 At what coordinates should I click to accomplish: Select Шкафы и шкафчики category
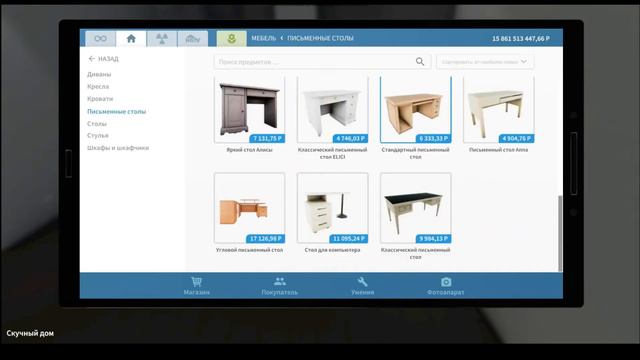(x=118, y=148)
